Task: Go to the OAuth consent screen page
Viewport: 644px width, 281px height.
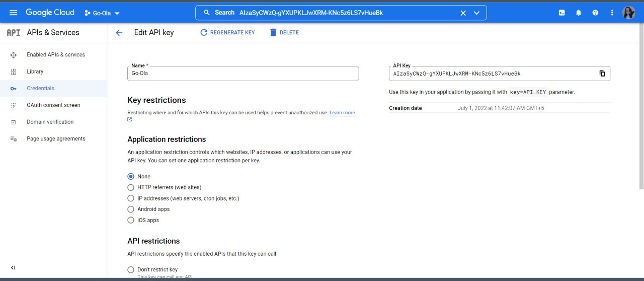Action: pos(53,105)
